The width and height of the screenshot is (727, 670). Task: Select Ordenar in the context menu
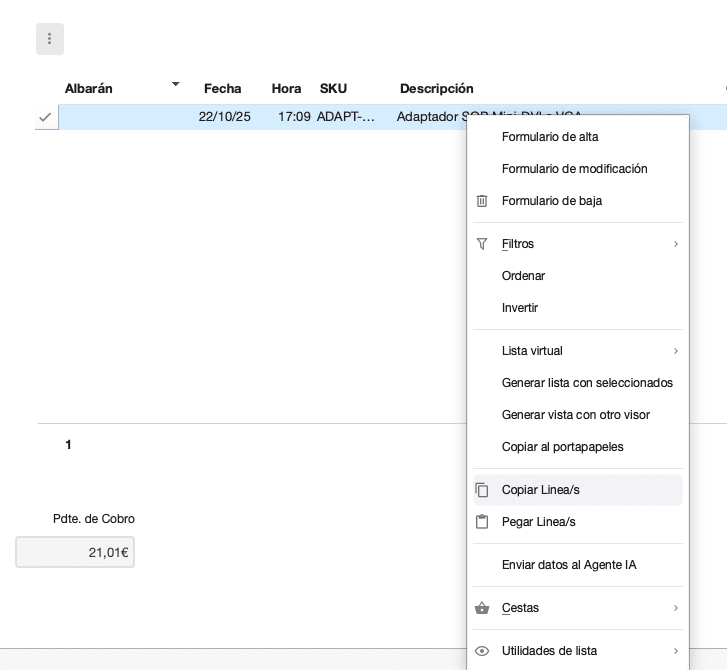tap(523, 276)
